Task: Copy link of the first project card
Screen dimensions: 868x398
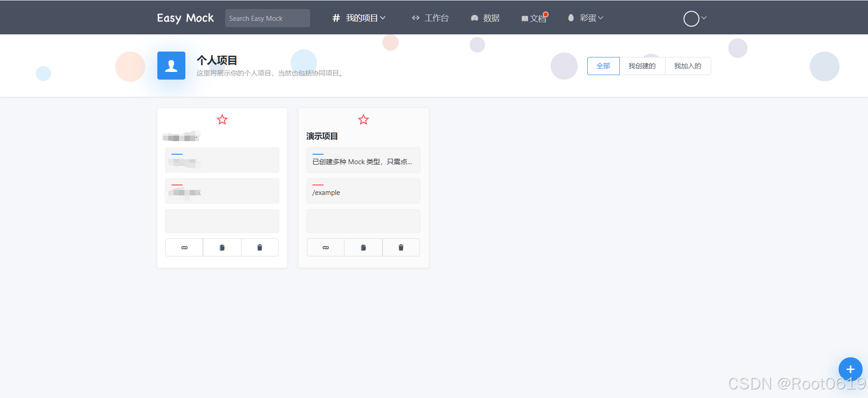Action: [x=184, y=247]
